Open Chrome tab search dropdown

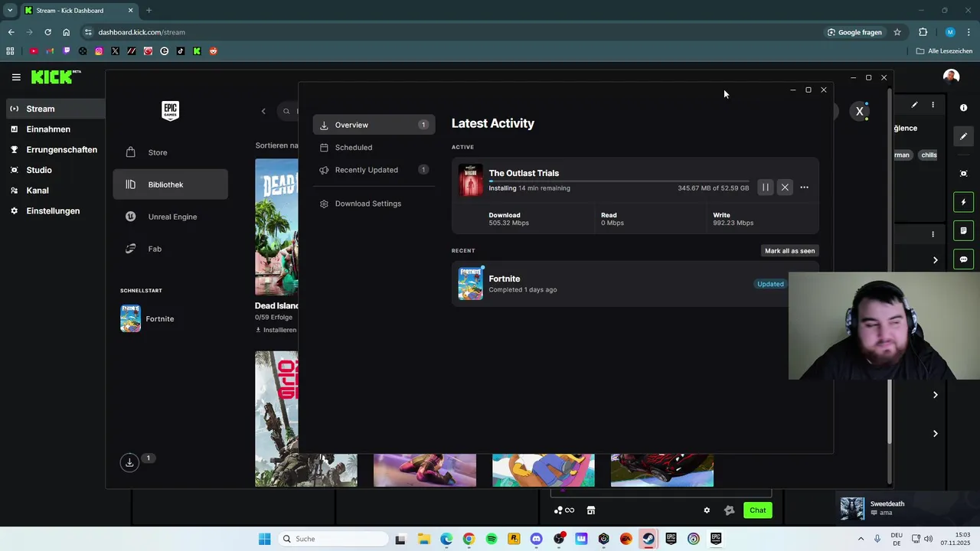pyautogui.click(x=10, y=11)
